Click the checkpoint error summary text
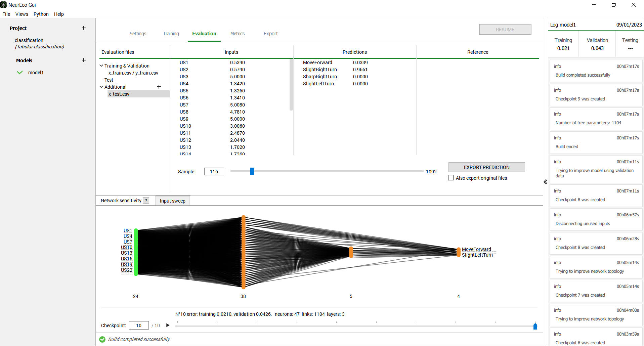 click(x=260, y=314)
